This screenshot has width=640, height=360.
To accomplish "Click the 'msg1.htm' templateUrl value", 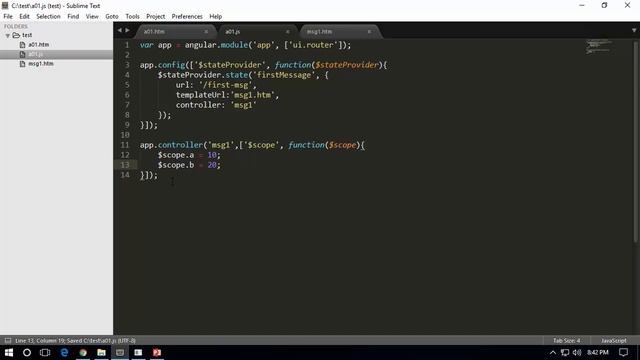I will (x=252, y=95).
